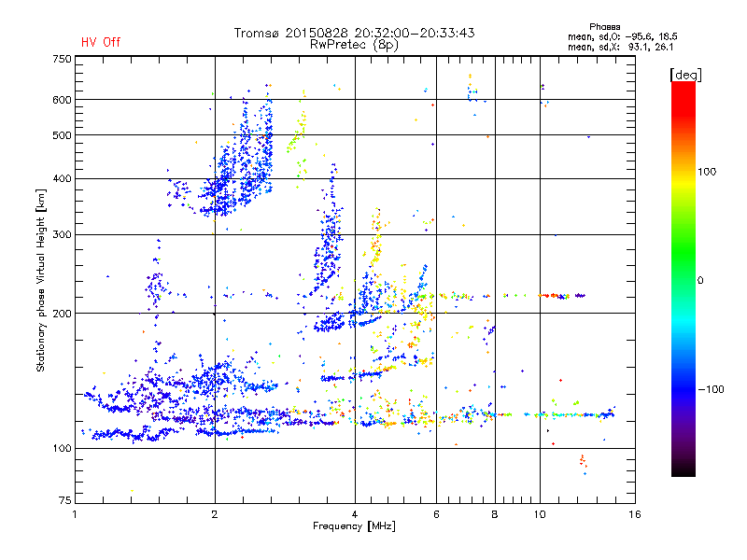The image size is (747, 560).
Task: Click the colorbar '-100' tick label
Action: pyautogui.click(x=711, y=389)
